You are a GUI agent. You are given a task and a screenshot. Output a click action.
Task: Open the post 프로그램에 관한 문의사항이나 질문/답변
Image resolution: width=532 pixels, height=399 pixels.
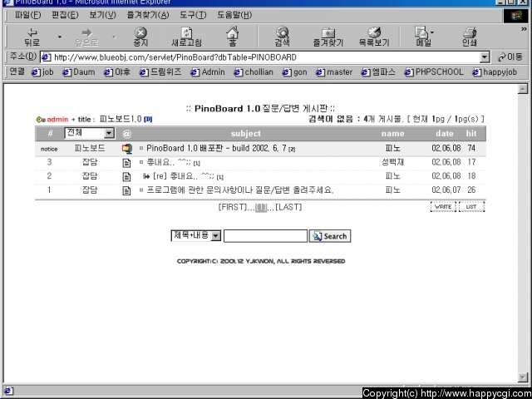(x=240, y=190)
